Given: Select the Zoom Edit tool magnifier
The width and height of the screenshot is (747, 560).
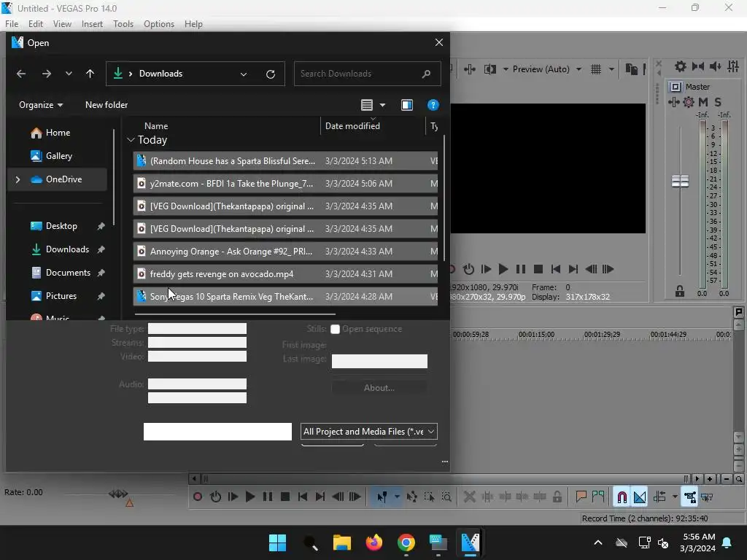Looking at the screenshot, I should point(446,497).
